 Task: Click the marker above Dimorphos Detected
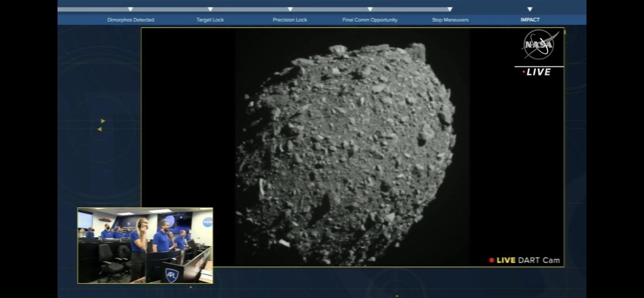pos(130,9)
